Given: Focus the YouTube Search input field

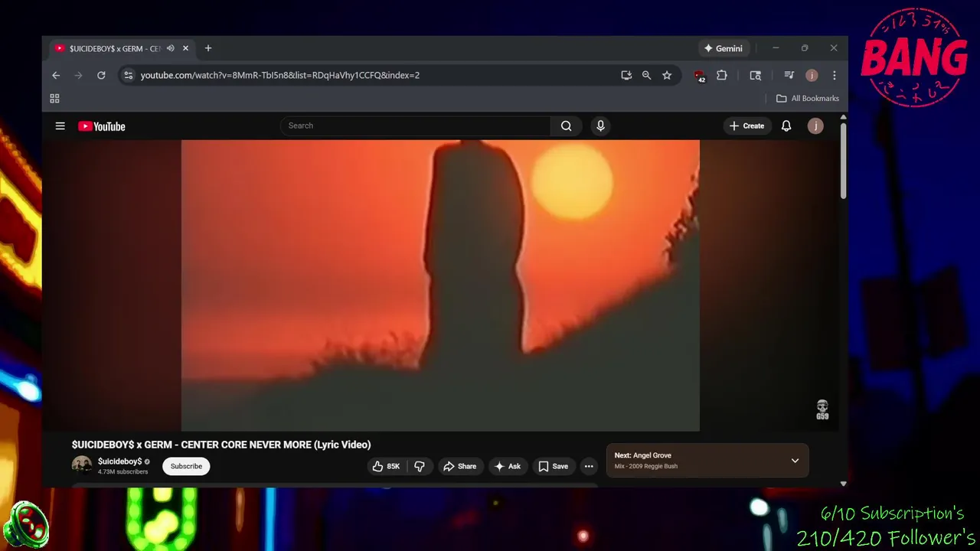Looking at the screenshot, I should (416, 126).
